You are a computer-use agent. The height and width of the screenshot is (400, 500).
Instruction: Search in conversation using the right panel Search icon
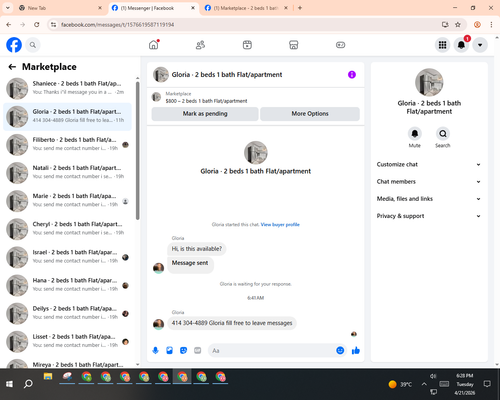[x=443, y=134]
